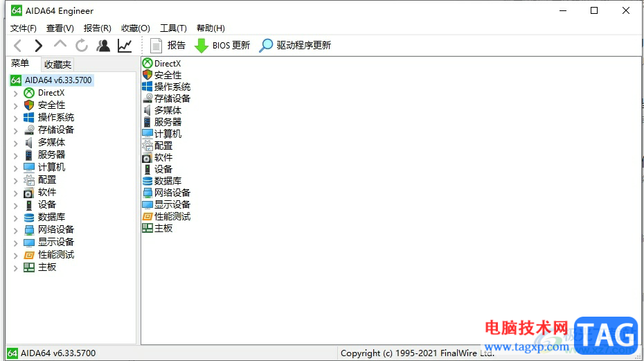644x361 pixels.
Task: Open 主板 item in right pane
Action: click(157, 228)
